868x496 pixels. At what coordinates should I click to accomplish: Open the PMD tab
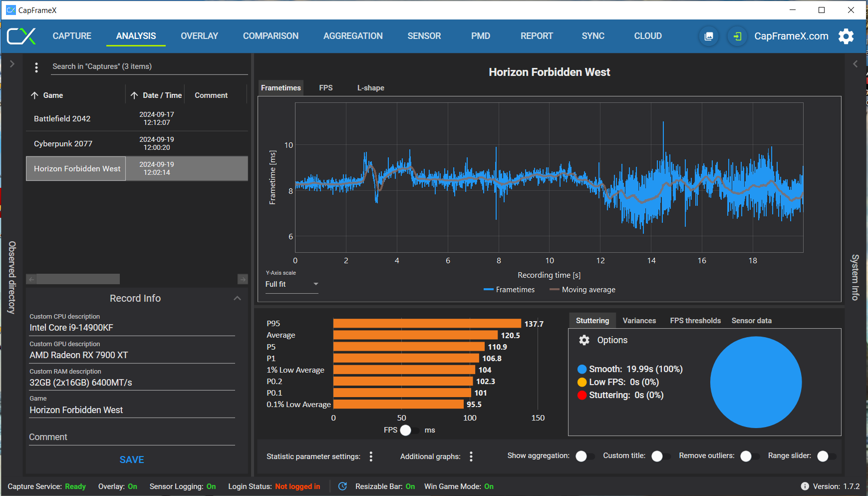point(481,36)
